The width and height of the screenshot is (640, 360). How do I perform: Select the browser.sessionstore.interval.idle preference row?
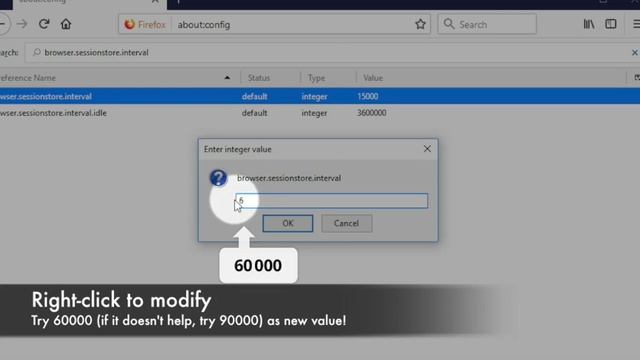point(320,113)
